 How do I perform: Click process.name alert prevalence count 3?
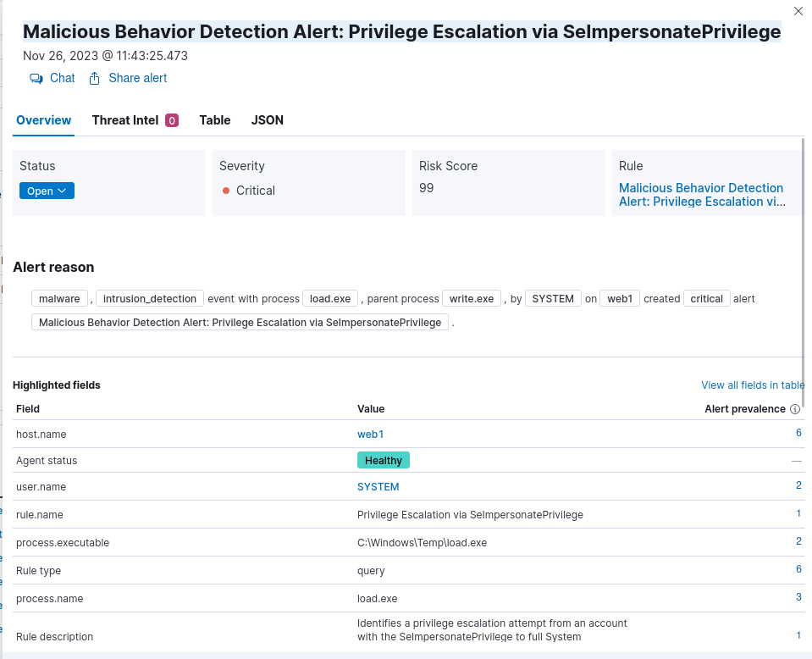798,598
